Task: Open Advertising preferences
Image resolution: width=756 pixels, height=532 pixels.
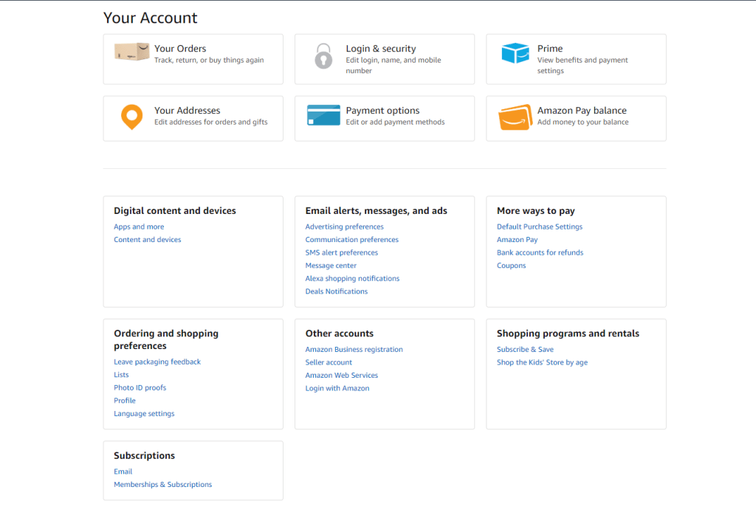Action: pos(344,227)
